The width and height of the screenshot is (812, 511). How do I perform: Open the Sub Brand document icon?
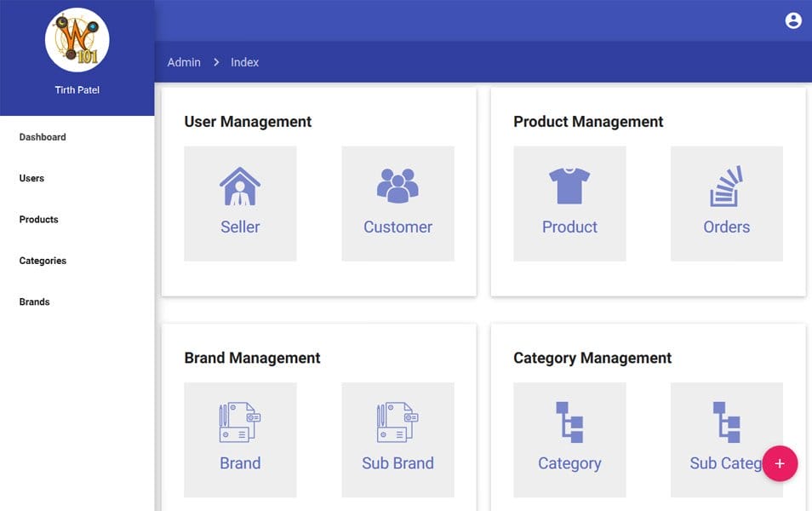pos(397,422)
